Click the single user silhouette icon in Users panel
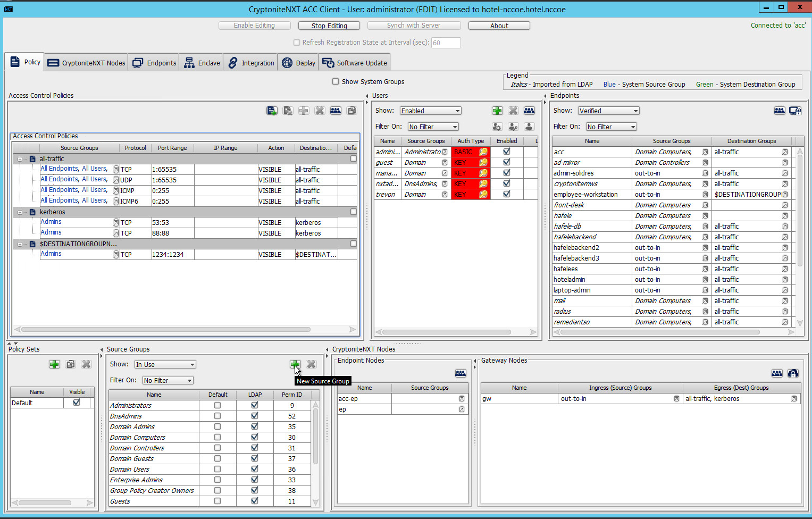812x519 pixels. (529, 127)
